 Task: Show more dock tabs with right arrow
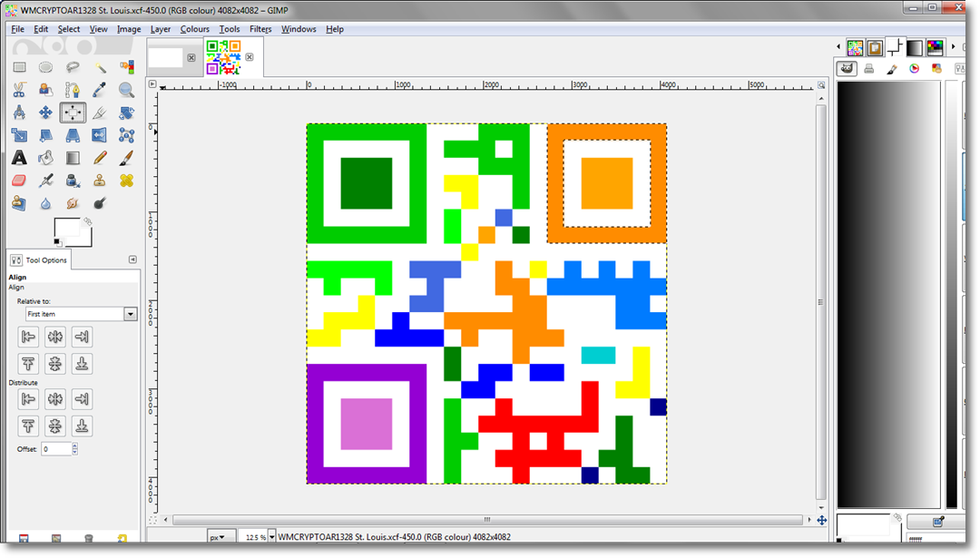click(953, 47)
